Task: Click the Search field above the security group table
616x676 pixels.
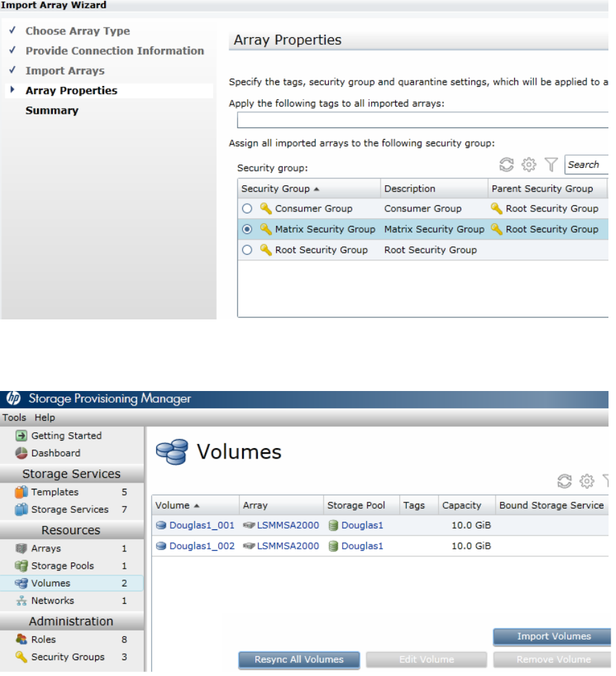Action: 586,165
